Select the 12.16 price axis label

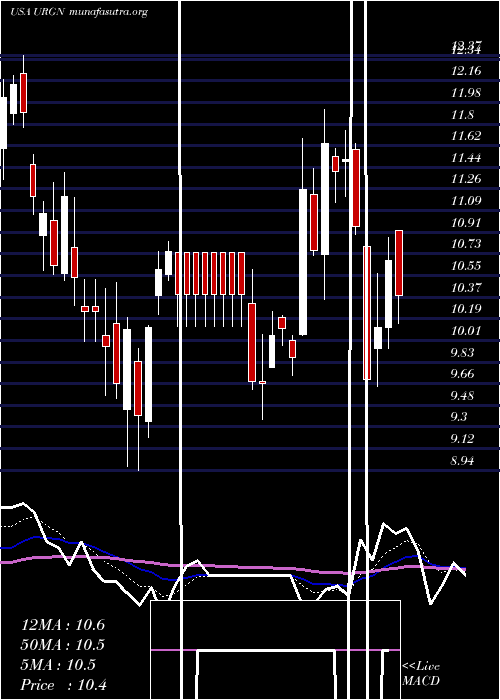click(466, 71)
